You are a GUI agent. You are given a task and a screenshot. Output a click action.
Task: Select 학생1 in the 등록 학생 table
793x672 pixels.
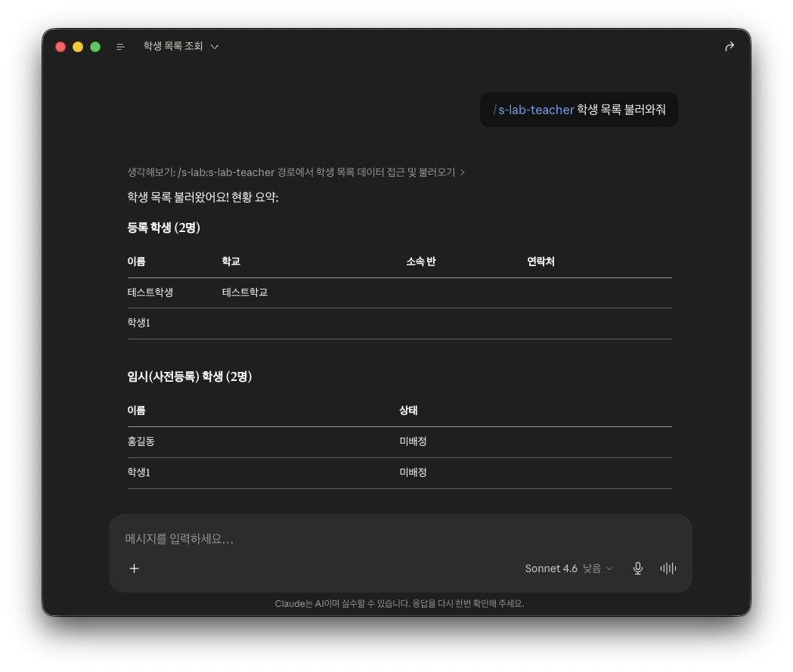point(138,323)
